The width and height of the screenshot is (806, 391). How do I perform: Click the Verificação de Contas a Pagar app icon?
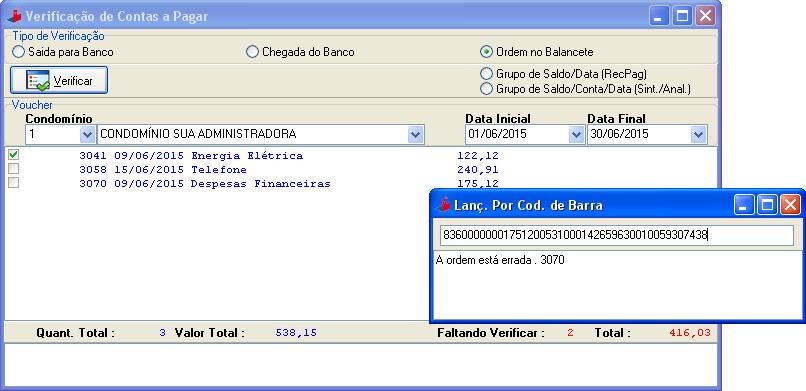click(14, 16)
